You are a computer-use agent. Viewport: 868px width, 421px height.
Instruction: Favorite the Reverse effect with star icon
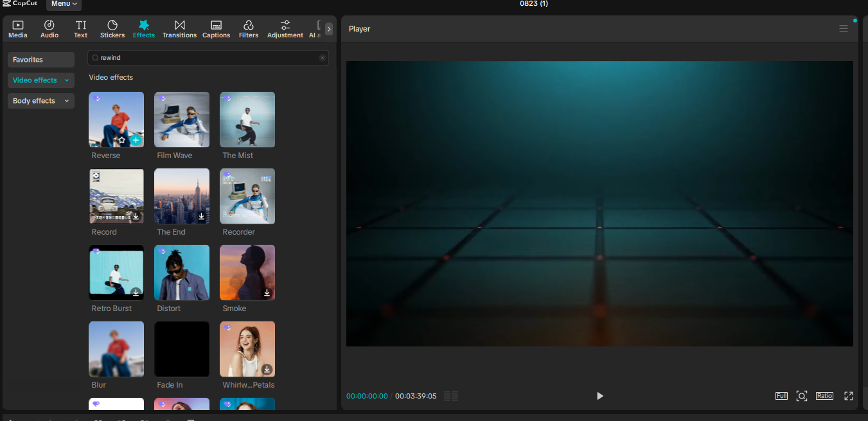coord(121,140)
